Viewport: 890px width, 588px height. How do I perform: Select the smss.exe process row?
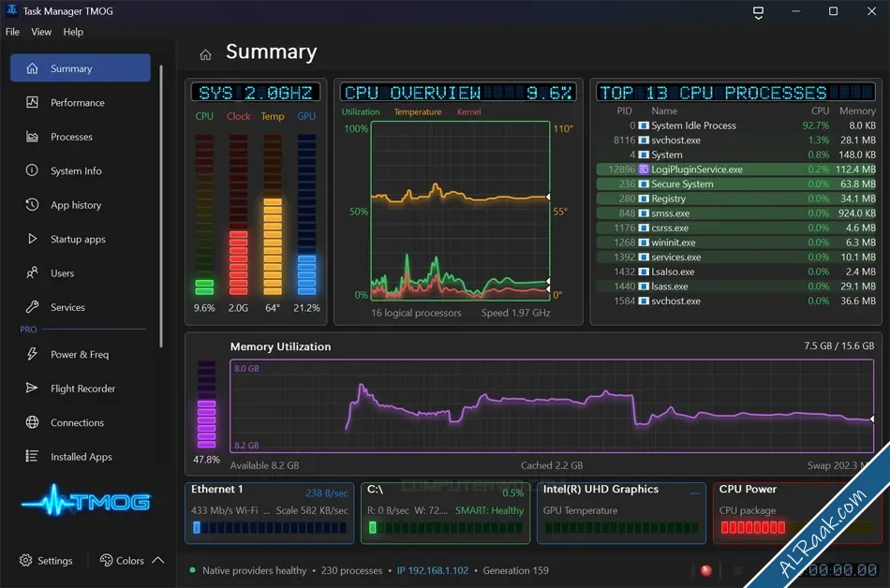(735, 213)
